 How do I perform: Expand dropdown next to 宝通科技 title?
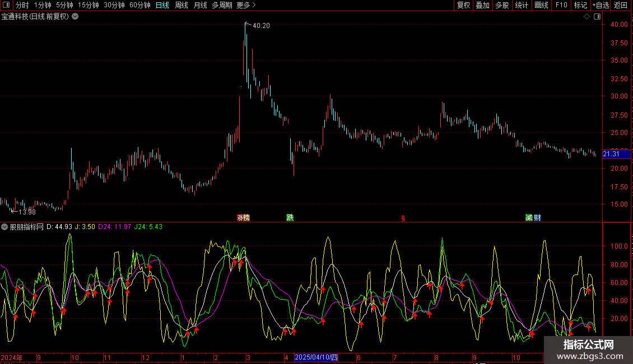pos(75,17)
